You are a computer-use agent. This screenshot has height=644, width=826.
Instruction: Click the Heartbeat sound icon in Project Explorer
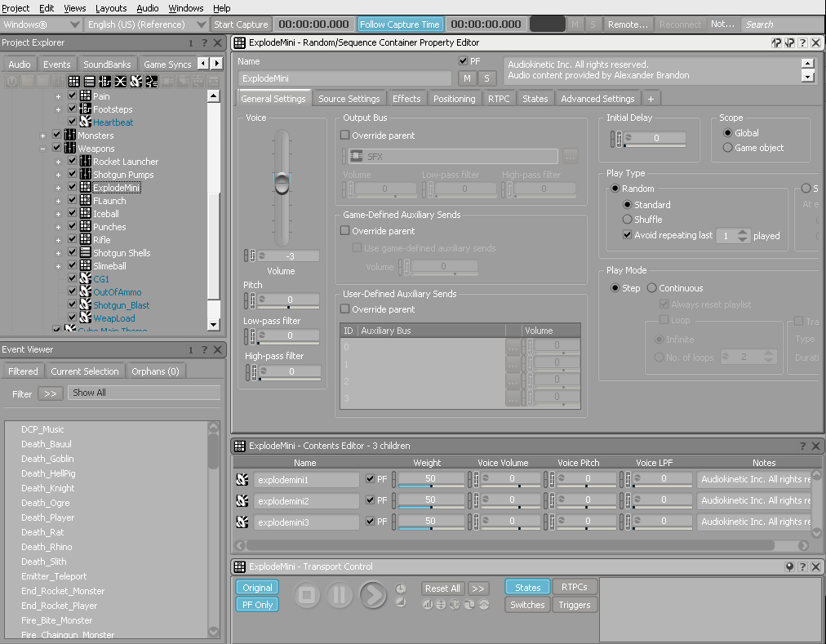pyautogui.click(x=85, y=122)
